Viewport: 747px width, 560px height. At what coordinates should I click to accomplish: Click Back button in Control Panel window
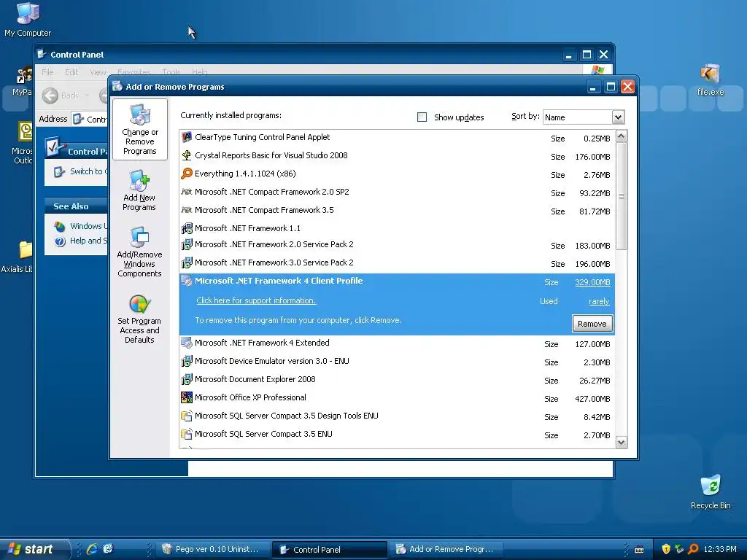[60, 96]
